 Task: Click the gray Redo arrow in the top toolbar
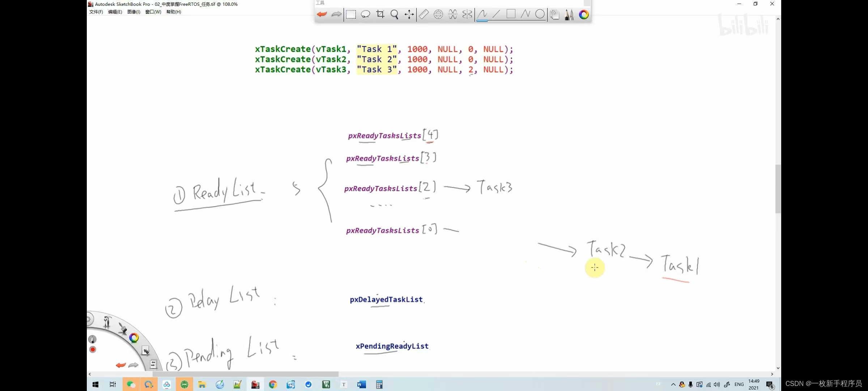click(336, 14)
